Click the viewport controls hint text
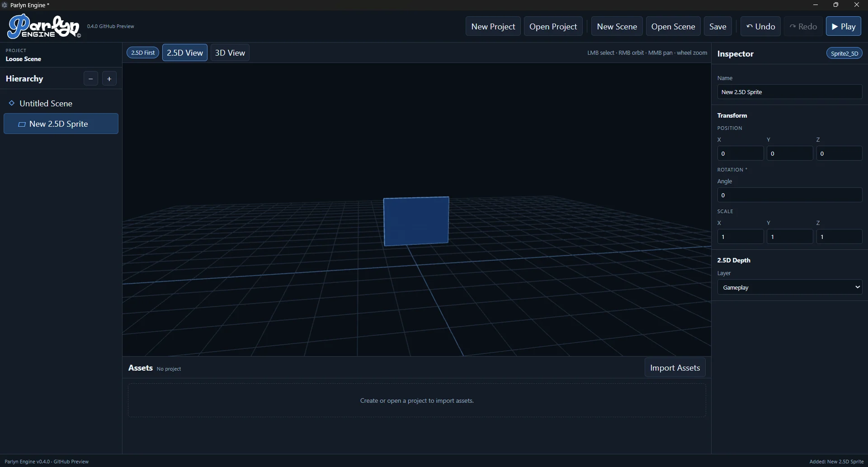868x467 pixels. pos(647,52)
